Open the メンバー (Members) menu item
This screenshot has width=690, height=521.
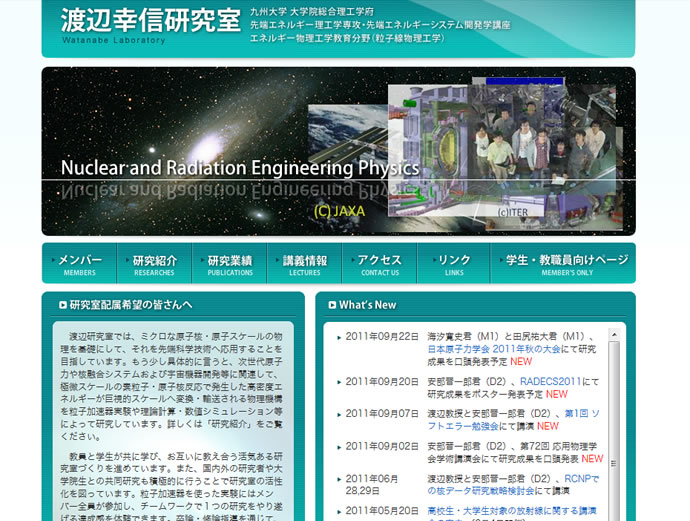click(80, 264)
